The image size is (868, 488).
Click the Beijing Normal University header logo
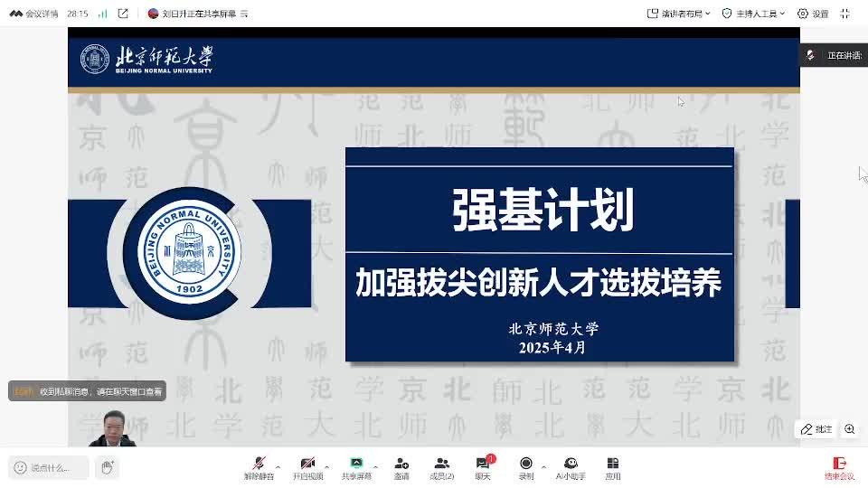(x=146, y=60)
